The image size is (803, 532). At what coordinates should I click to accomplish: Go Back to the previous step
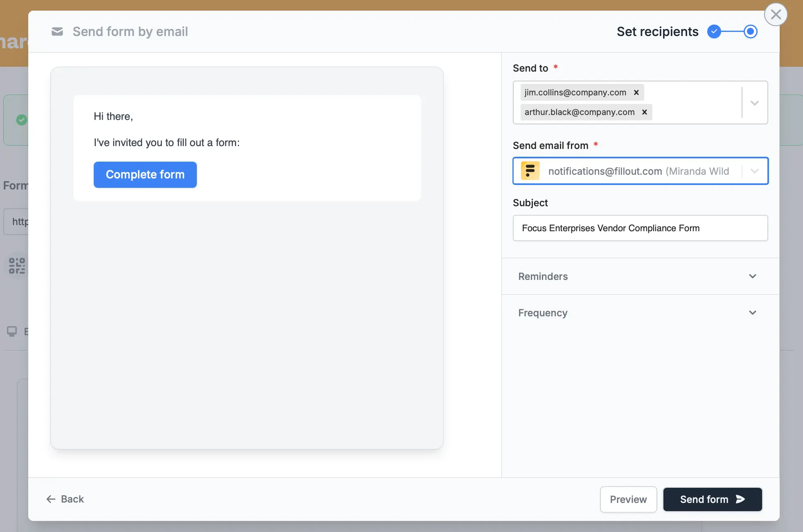point(65,499)
